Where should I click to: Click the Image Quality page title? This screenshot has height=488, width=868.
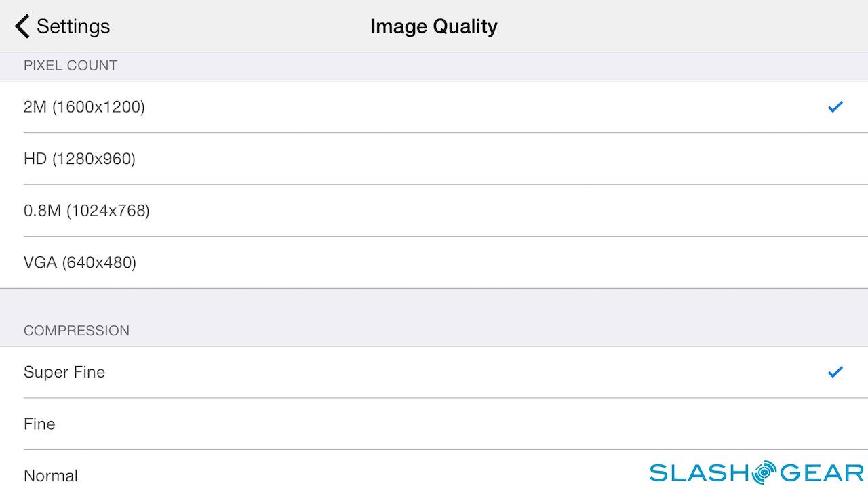click(x=434, y=26)
